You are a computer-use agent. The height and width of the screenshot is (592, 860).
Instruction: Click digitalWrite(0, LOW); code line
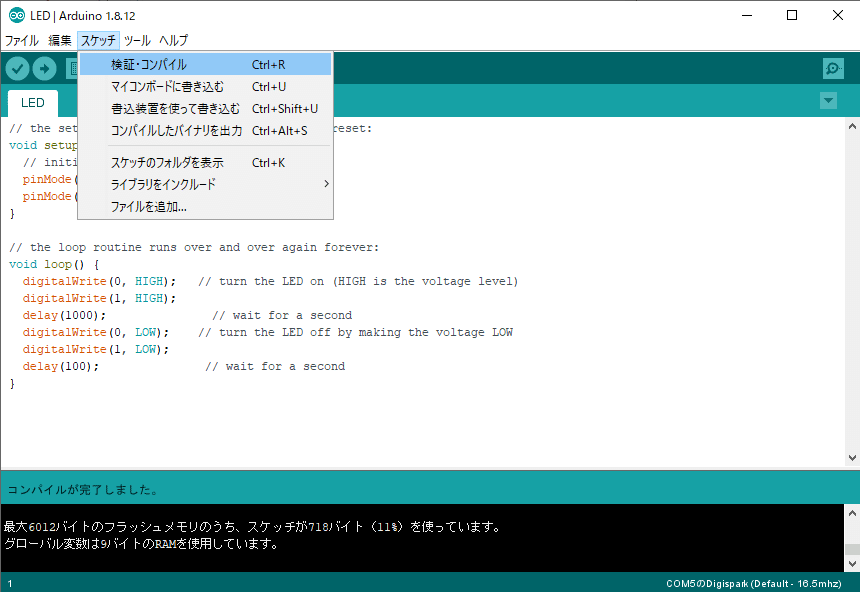pos(96,332)
